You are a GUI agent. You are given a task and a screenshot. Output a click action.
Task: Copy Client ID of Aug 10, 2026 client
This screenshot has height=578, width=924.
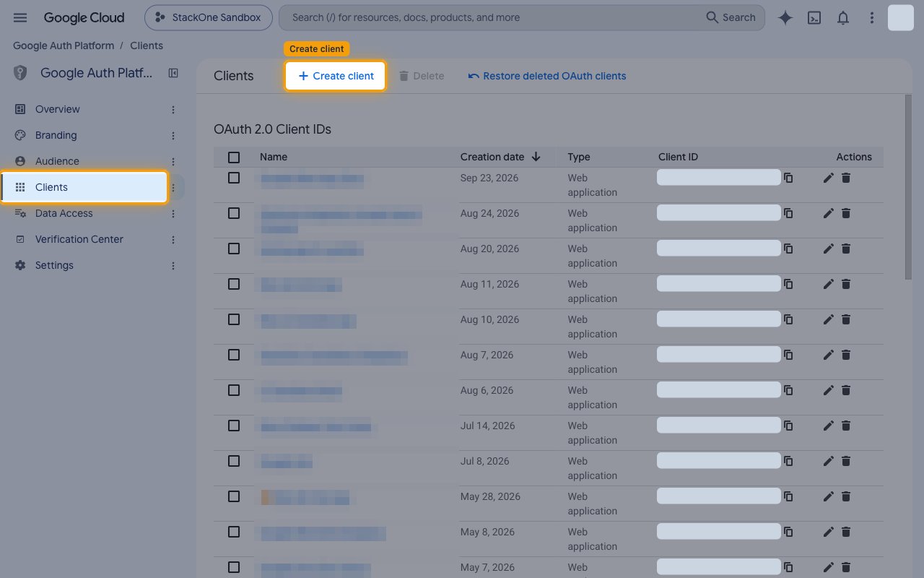tap(788, 319)
